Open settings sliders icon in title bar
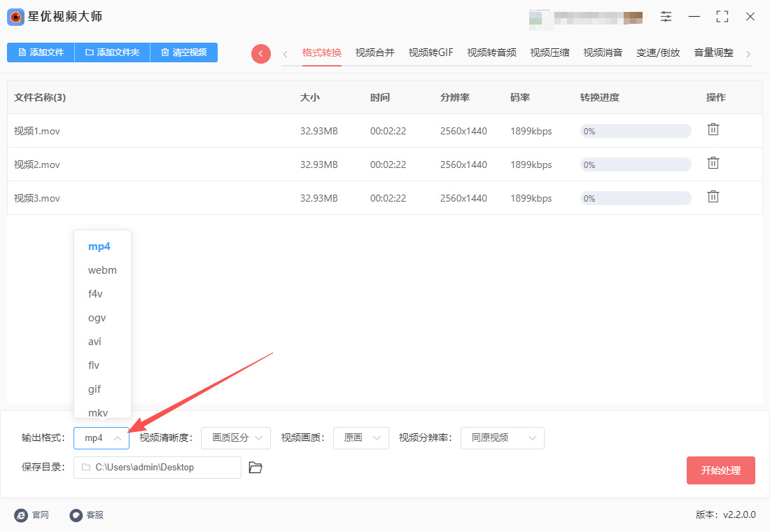 [666, 17]
